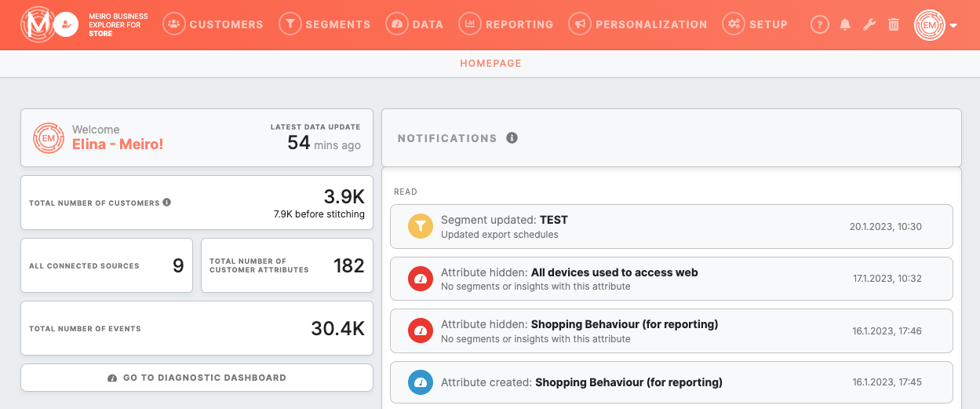Viewport: 980px width, 409px height.
Task: Open the Customers menu
Action: (213, 24)
